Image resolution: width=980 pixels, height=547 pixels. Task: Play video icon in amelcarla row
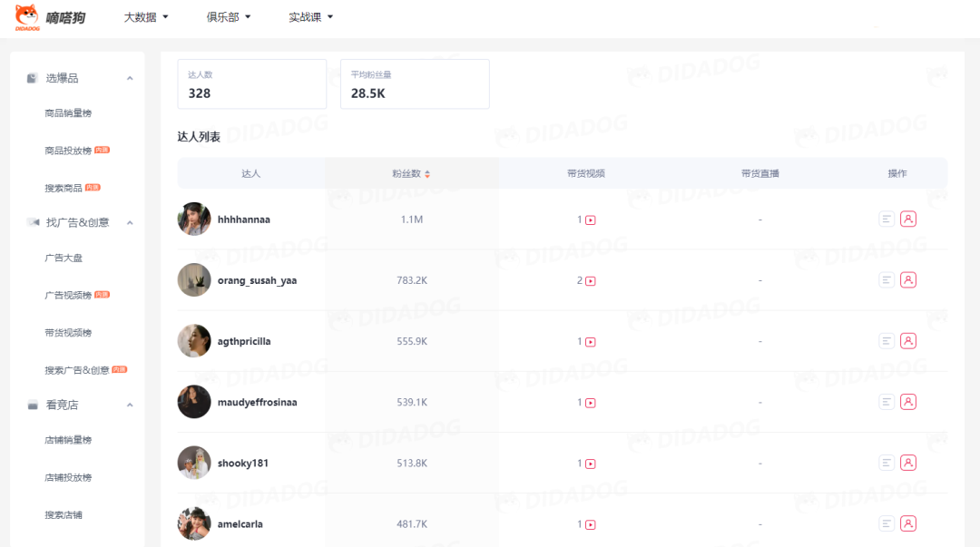[x=591, y=525]
